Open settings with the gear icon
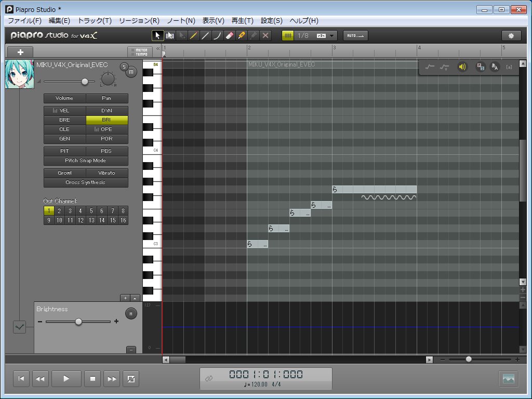 [x=511, y=35]
